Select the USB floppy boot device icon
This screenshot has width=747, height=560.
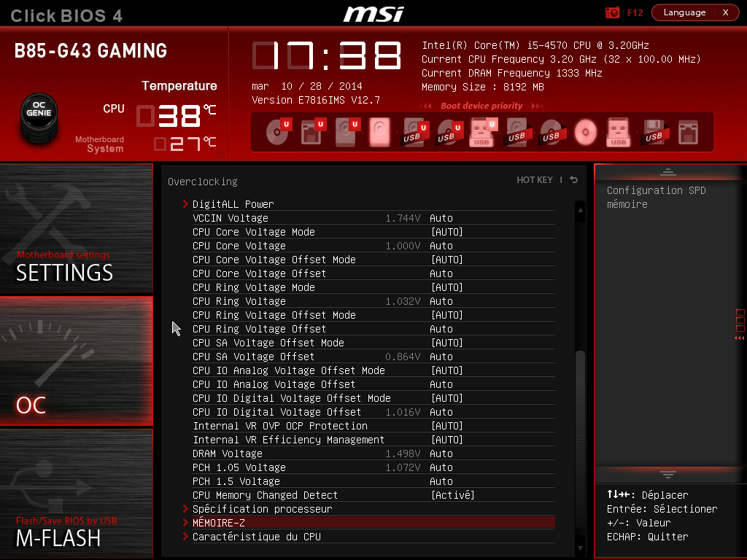tap(654, 132)
